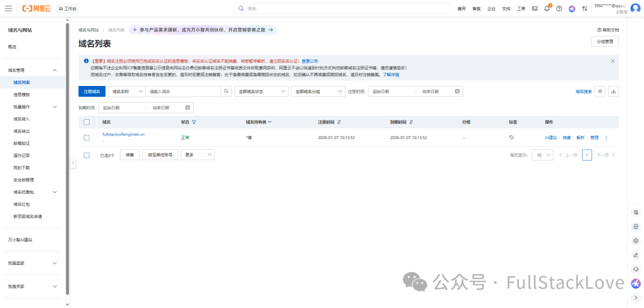Screen dimensions: 644x308
Task: Open the hamburger navigation menu
Action: (x=8, y=8)
